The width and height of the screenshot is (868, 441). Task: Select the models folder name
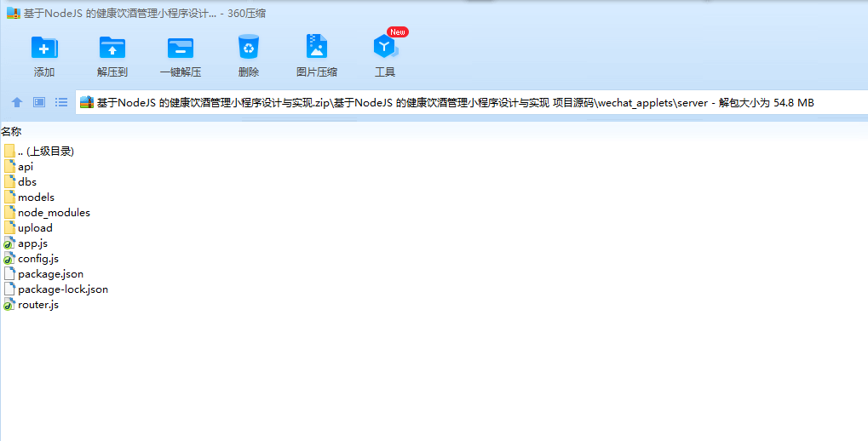click(x=36, y=198)
